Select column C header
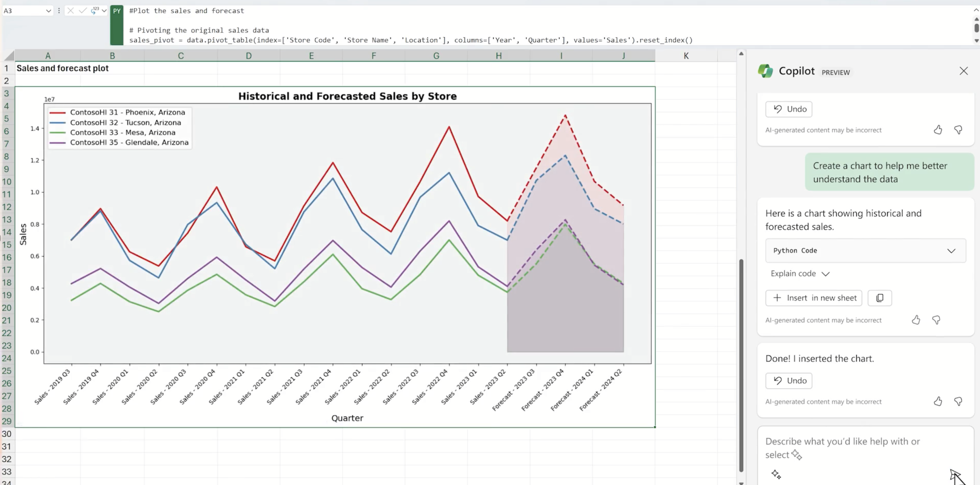Image resolution: width=980 pixels, height=485 pixels. click(181, 56)
